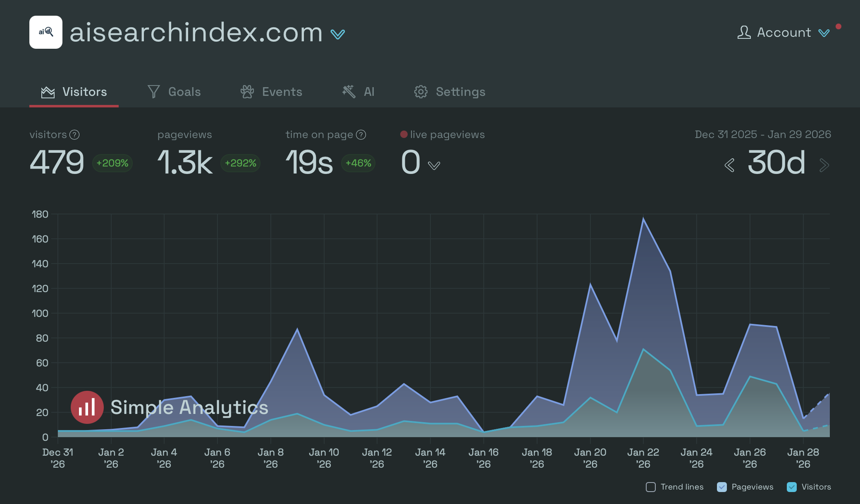Disable the Pageviews checkbox
The image size is (860, 504).
pos(722,487)
